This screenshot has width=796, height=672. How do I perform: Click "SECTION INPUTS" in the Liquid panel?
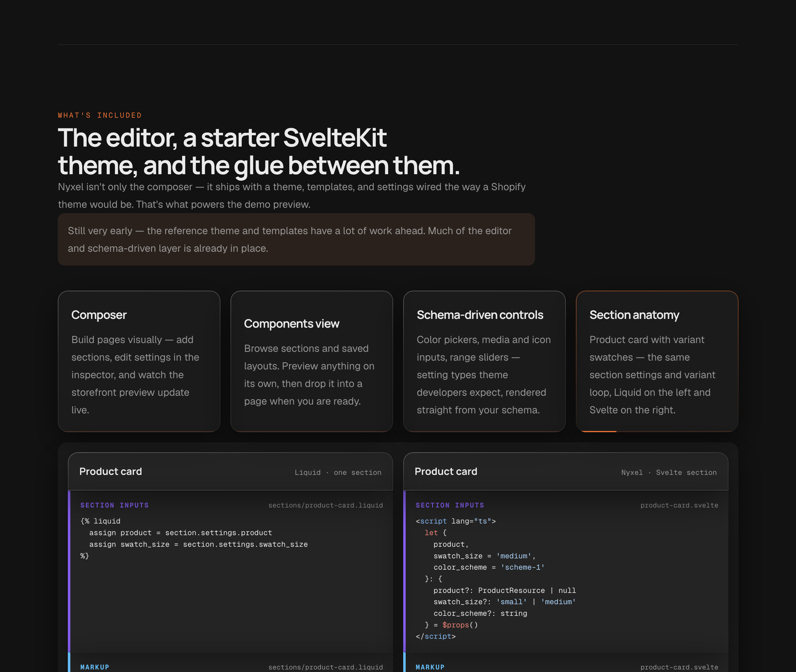[x=114, y=505]
